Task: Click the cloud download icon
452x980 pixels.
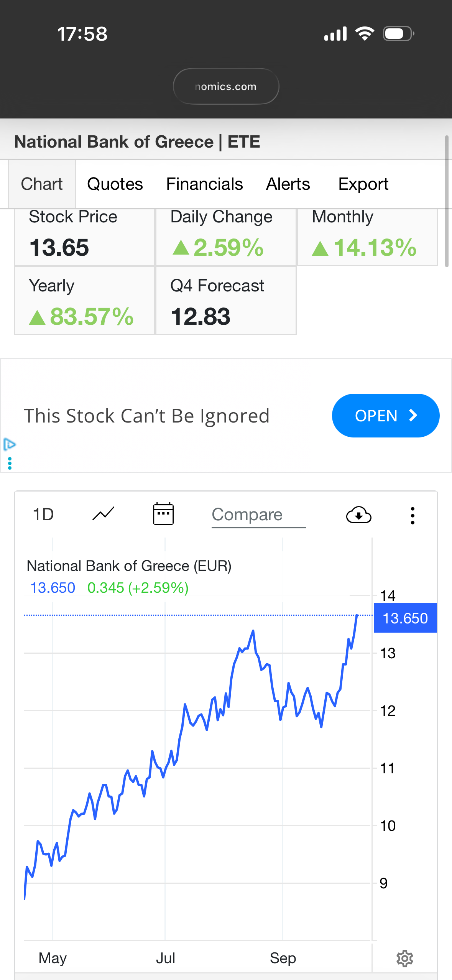Action: 358,515
